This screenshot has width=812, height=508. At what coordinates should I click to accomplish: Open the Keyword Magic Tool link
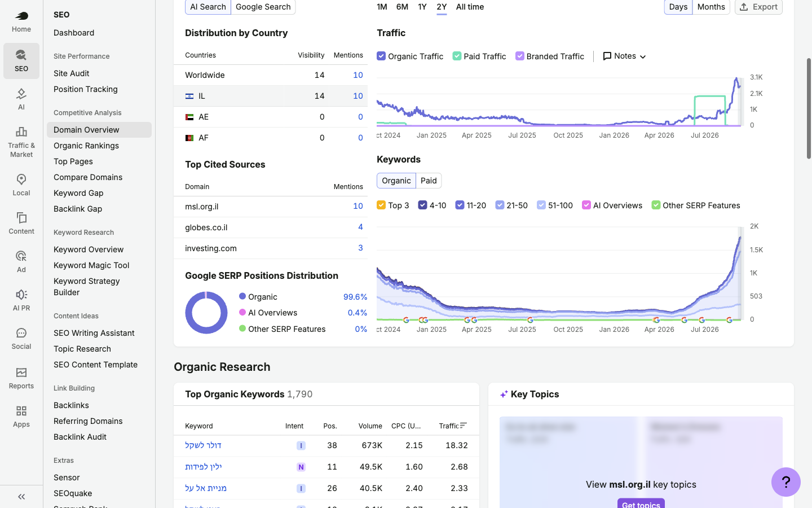tap(91, 265)
